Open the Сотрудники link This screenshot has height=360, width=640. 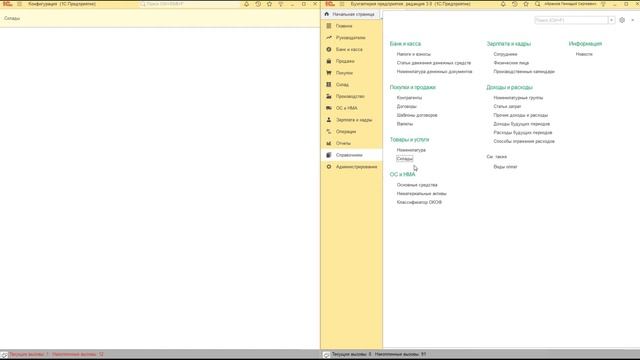pos(505,54)
